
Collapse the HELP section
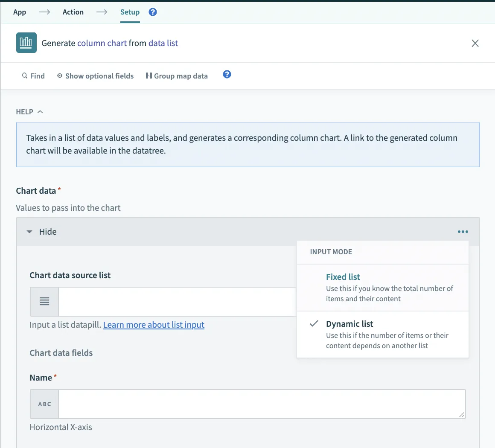(x=29, y=112)
